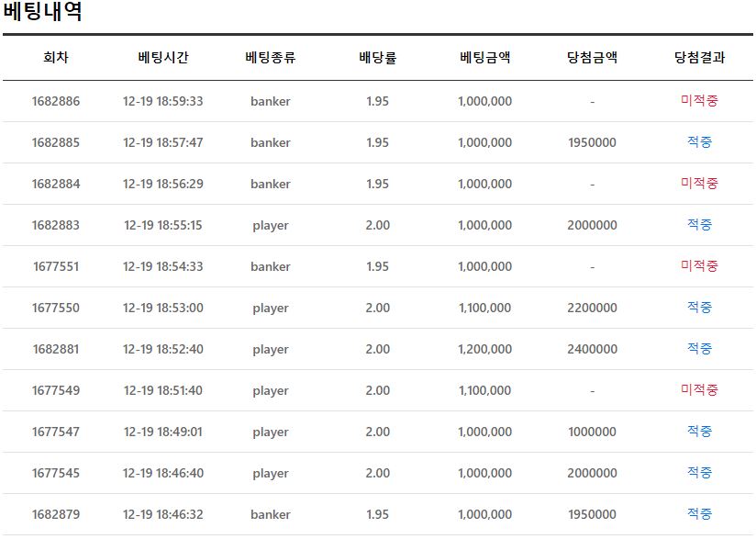
Task: Click the bet time 12-19 18:57:47
Action: pyautogui.click(x=163, y=142)
